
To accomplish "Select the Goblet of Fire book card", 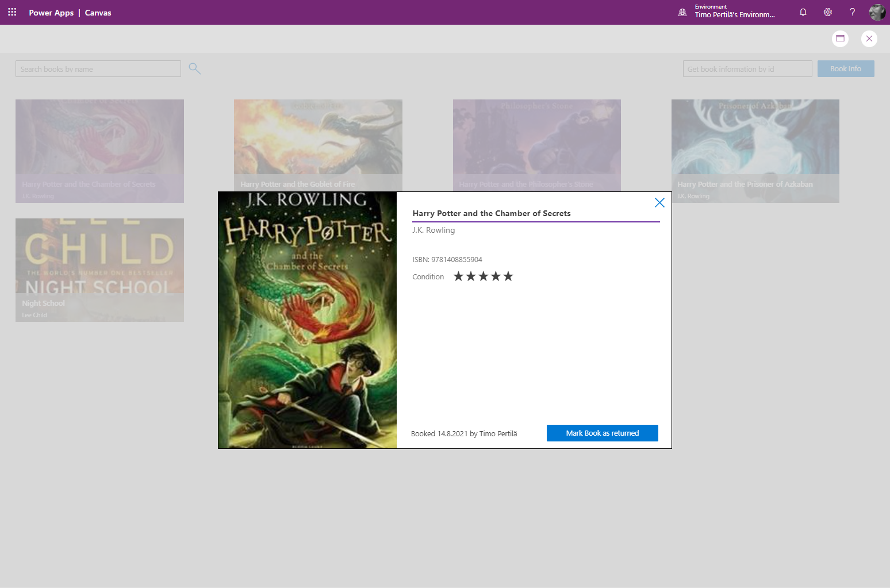I will click(318, 144).
